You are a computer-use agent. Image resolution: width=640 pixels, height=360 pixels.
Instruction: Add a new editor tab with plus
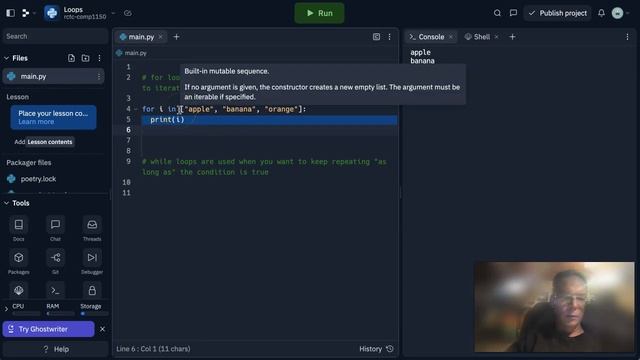(x=176, y=37)
